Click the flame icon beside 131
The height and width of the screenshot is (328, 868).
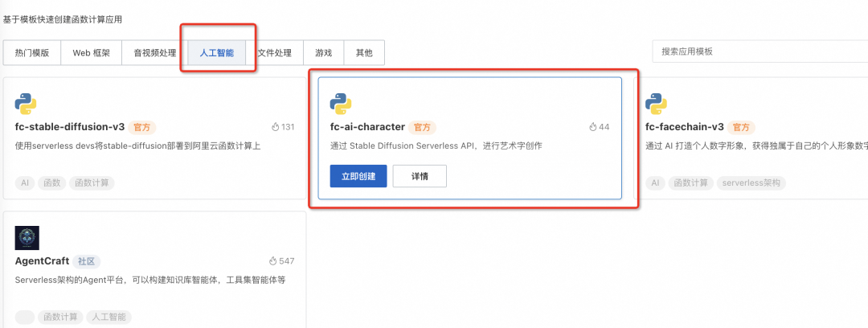click(x=275, y=127)
